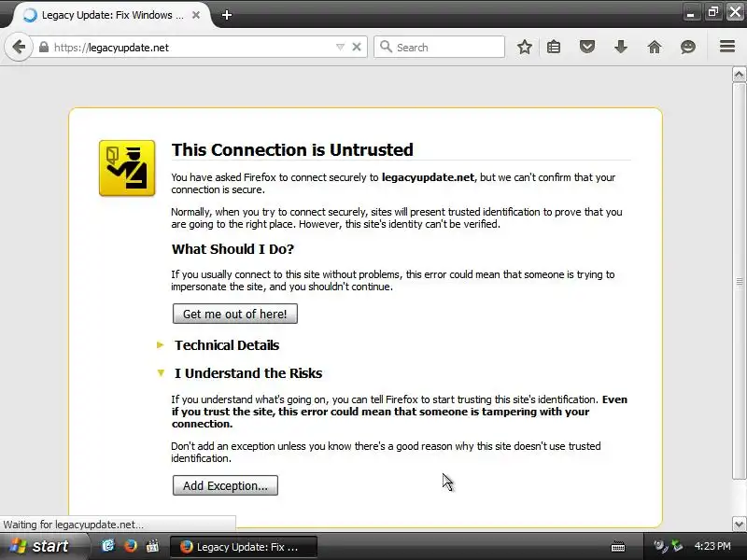Stop loading with the X in address bar
The width and height of the screenshot is (747, 560).
(357, 47)
